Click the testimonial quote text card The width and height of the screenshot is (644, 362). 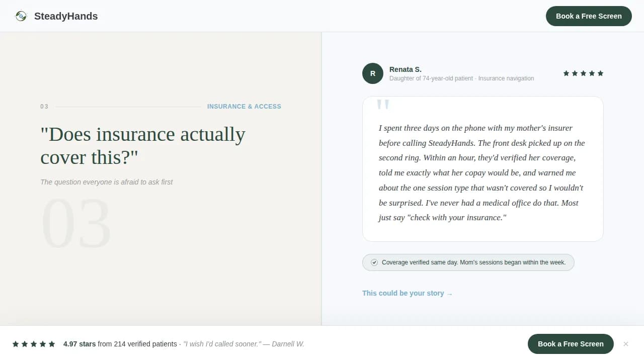[x=482, y=169]
